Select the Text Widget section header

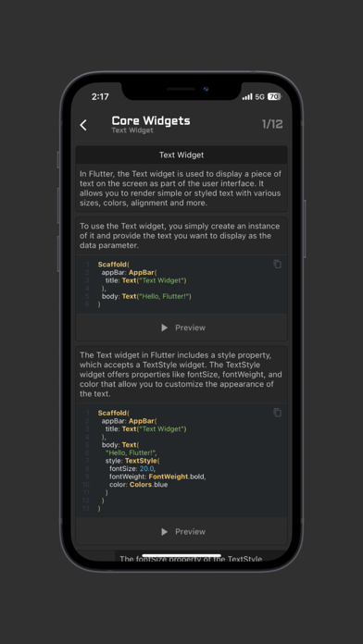pos(181,155)
